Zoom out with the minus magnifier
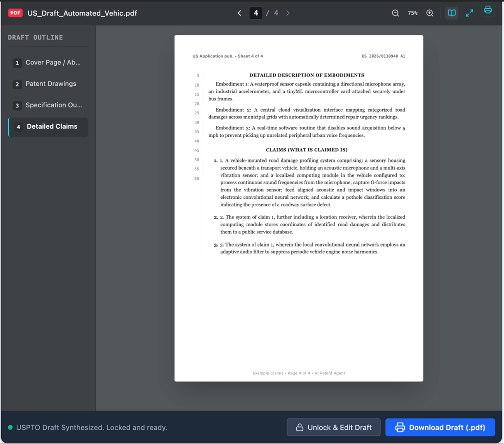 pyautogui.click(x=395, y=13)
